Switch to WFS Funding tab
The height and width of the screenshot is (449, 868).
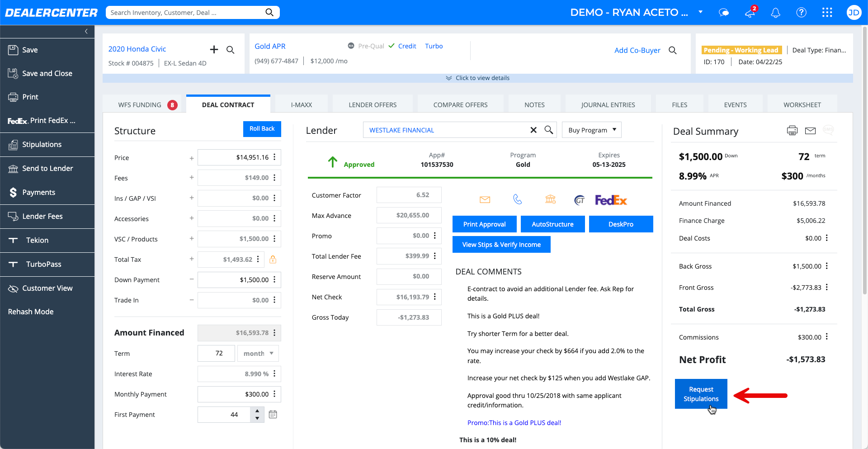click(142, 104)
